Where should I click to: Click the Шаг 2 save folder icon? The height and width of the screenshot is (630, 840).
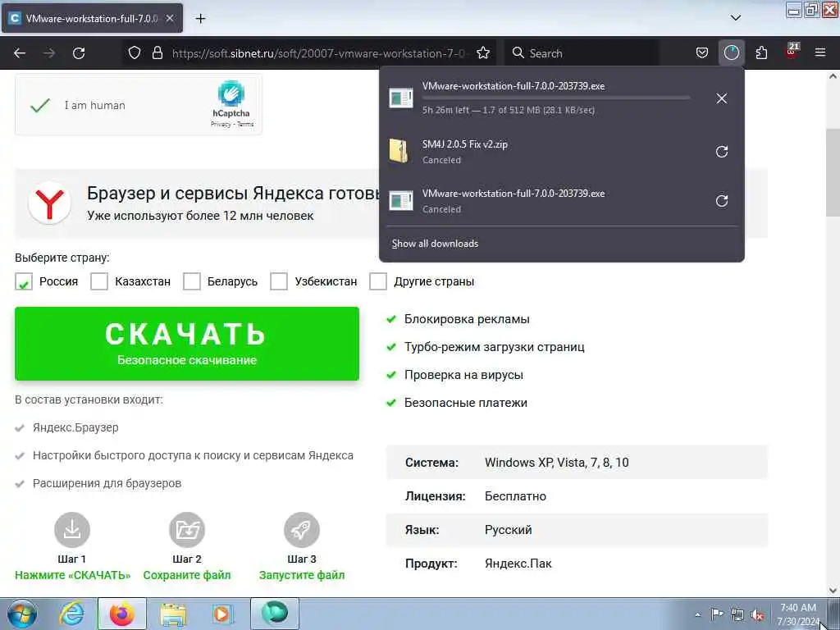tap(187, 530)
